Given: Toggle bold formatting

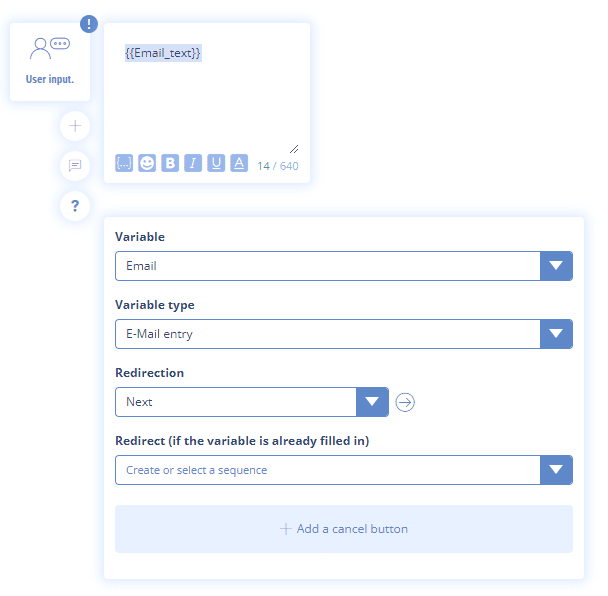Looking at the screenshot, I should pyautogui.click(x=170, y=163).
